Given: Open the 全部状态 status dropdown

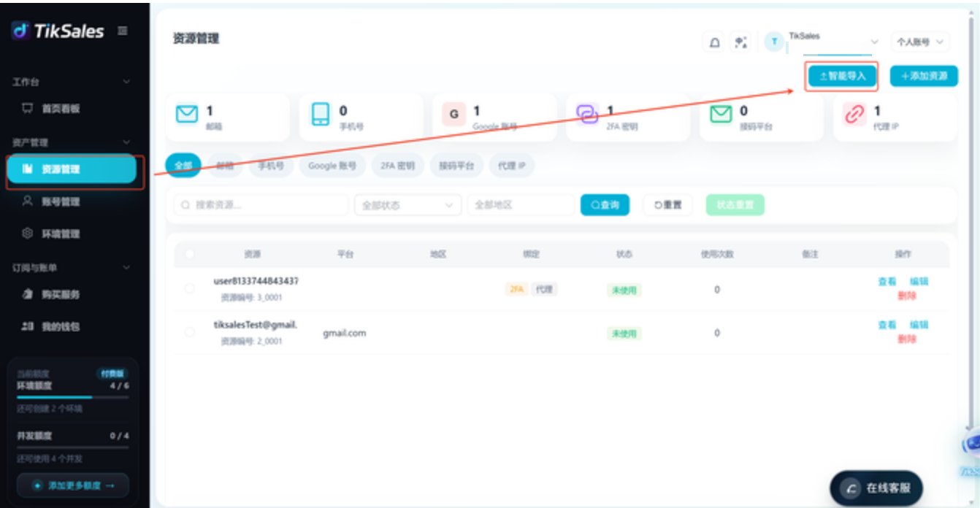Looking at the screenshot, I should pyautogui.click(x=408, y=205).
